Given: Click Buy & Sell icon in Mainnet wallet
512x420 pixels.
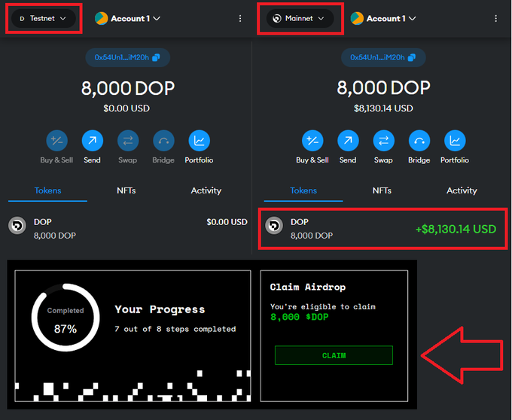Looking at the screenshot, I should point(312,141).
